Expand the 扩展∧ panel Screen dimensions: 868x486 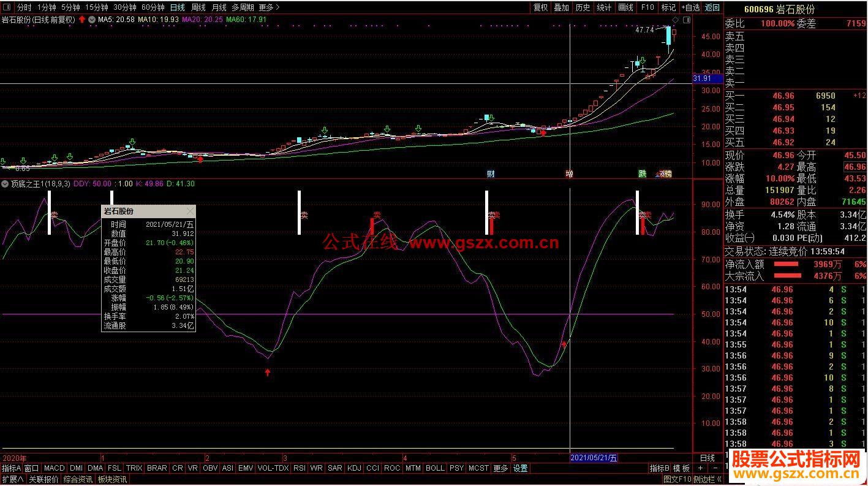12,479
